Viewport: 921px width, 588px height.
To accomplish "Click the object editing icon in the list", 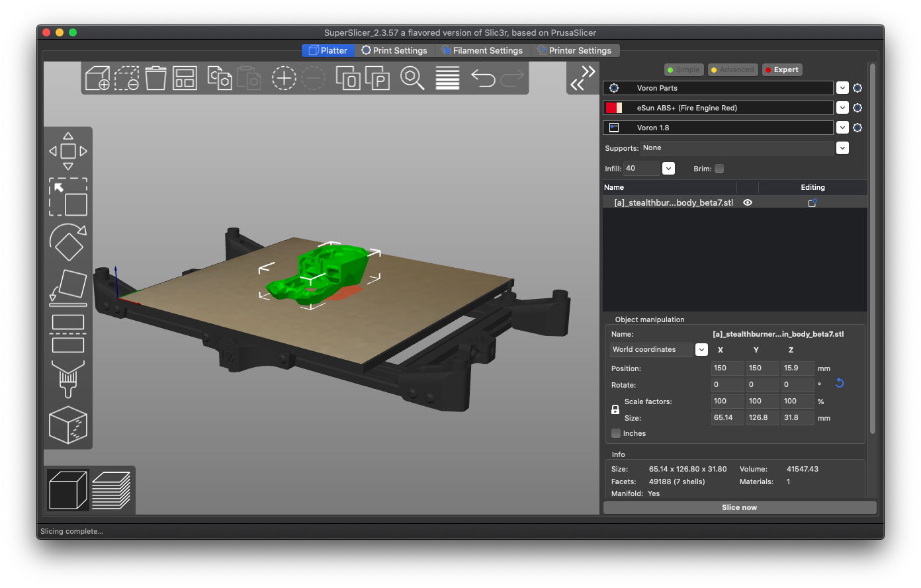I will (x=812, y=202).
